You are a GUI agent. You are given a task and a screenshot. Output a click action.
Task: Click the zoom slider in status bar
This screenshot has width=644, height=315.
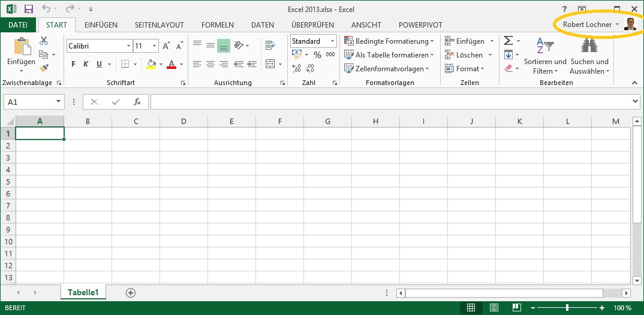pyautogui.click(x=567, y=308)
